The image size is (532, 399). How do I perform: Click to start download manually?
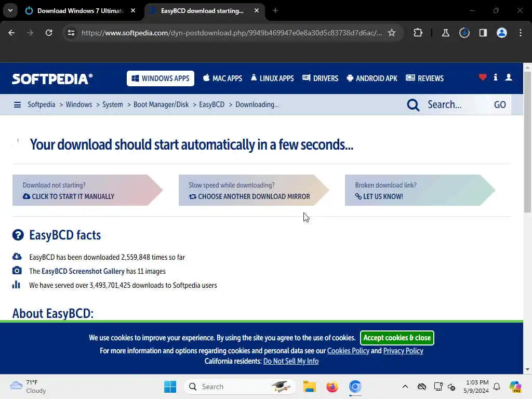click(x=87, y=190)
